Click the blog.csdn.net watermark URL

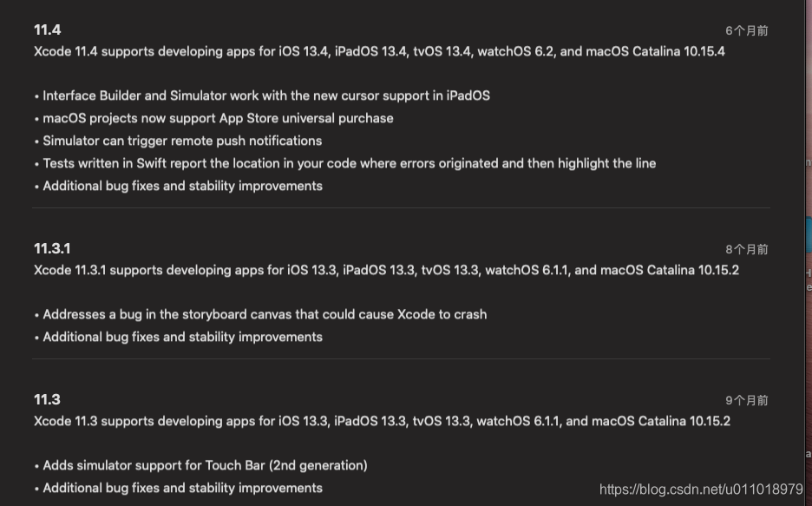[x=701, y=490]
